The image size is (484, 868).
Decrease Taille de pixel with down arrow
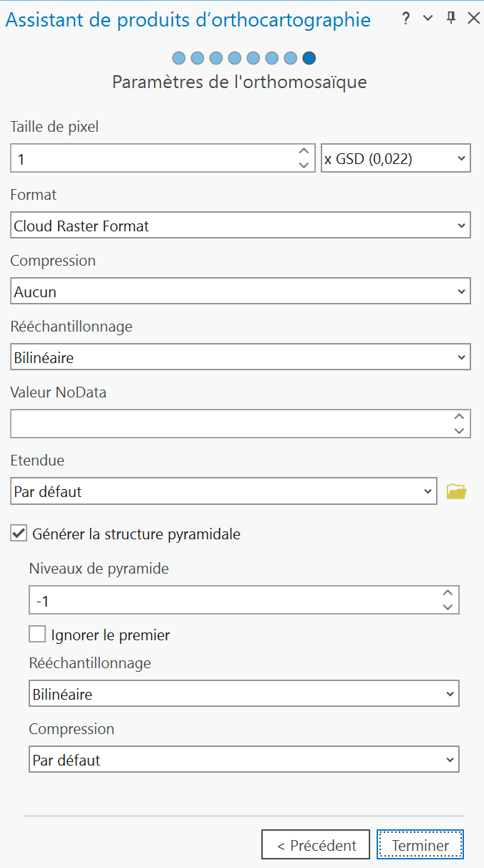click(304, 165)
